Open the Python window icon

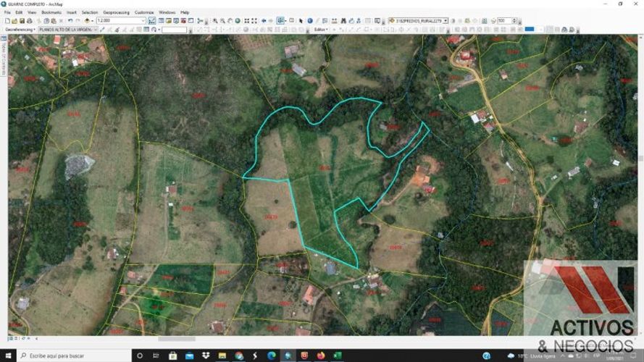click(x=191, y=20)
